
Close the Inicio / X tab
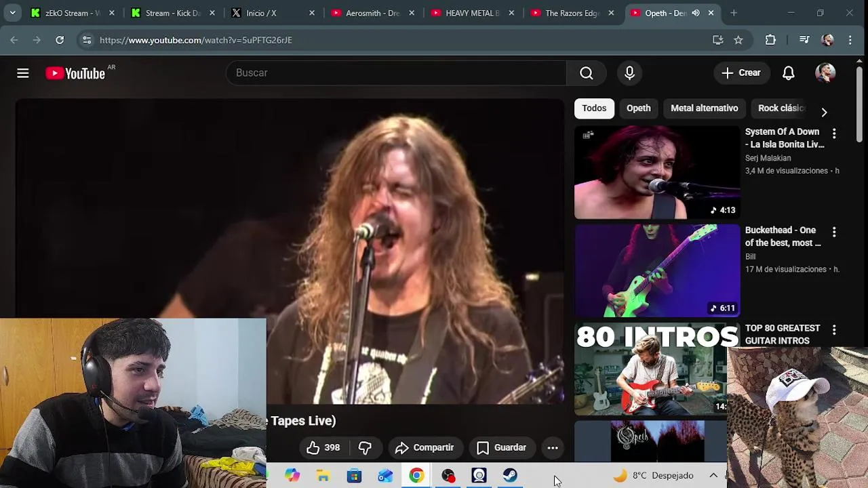312,13
